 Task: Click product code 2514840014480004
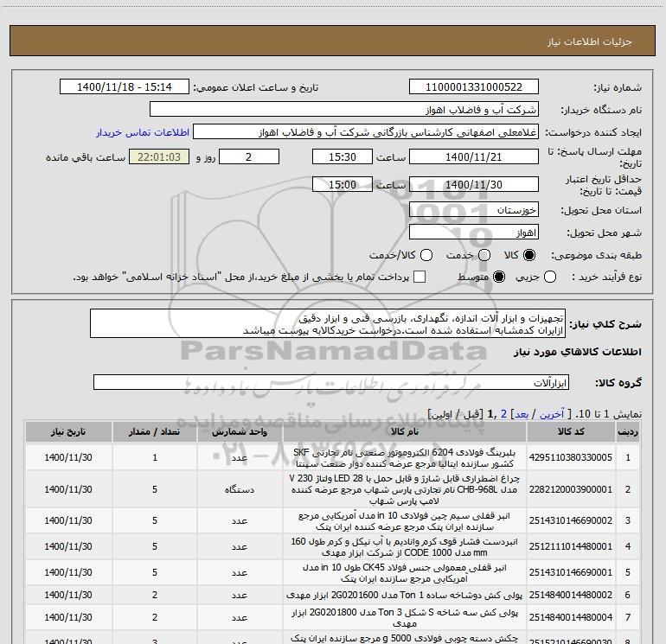[x=571, y=617]
